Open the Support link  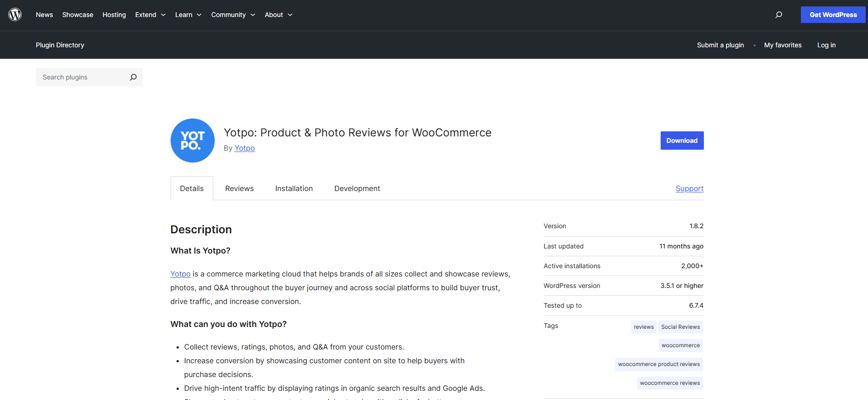point(689,188)
